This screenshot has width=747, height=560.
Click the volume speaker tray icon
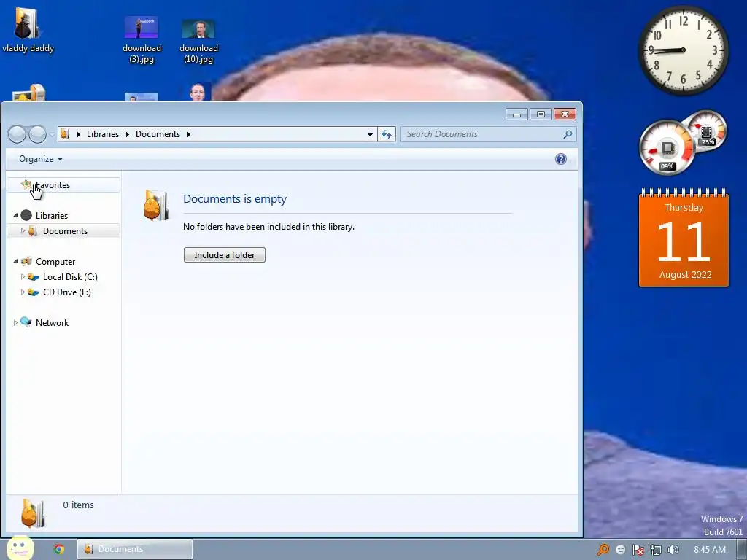pyautogui.click(x=673, y=550)
